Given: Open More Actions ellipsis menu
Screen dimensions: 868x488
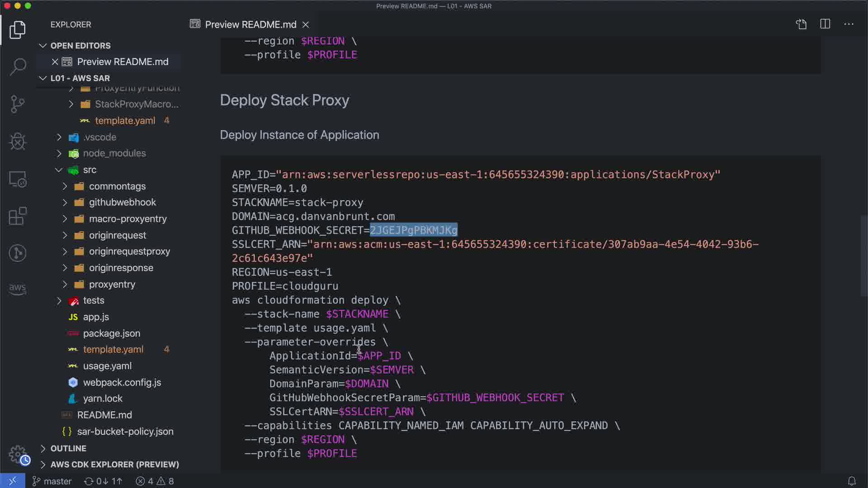Looking at the screenshot, I should click(849, 24).
